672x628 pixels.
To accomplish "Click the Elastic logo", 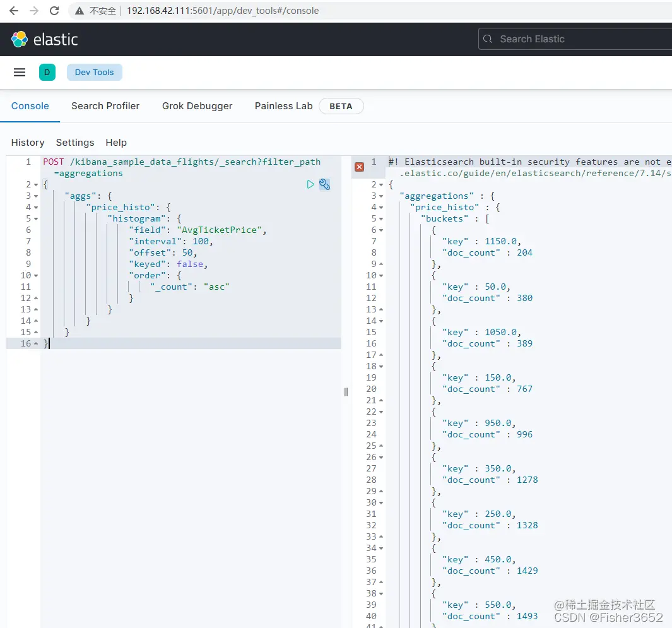I will pos(45,39).
